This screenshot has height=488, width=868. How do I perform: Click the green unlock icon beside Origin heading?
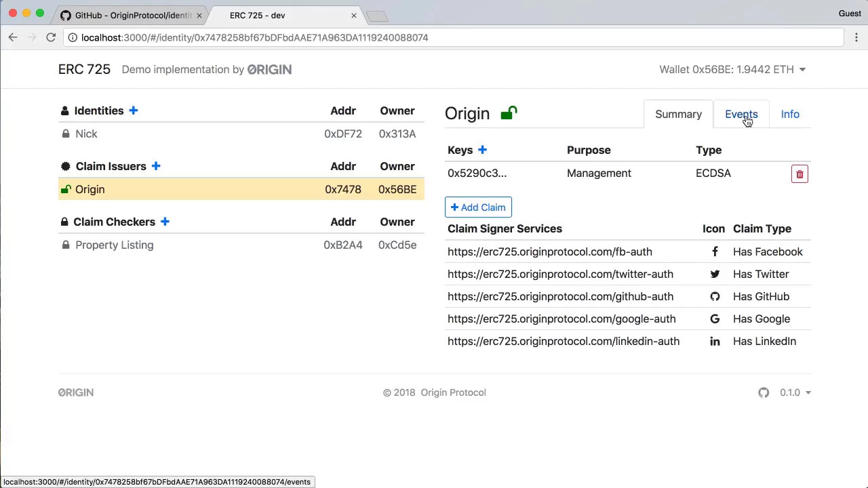coord(509,113)
